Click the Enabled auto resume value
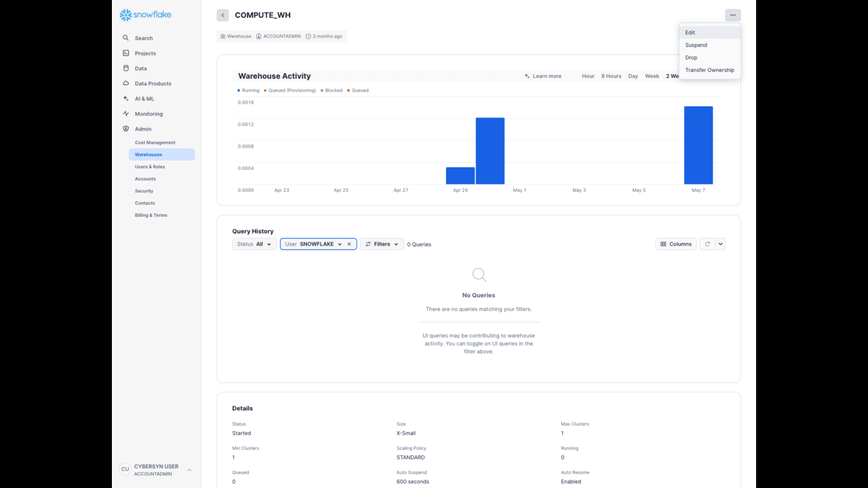 click(571, 482)
